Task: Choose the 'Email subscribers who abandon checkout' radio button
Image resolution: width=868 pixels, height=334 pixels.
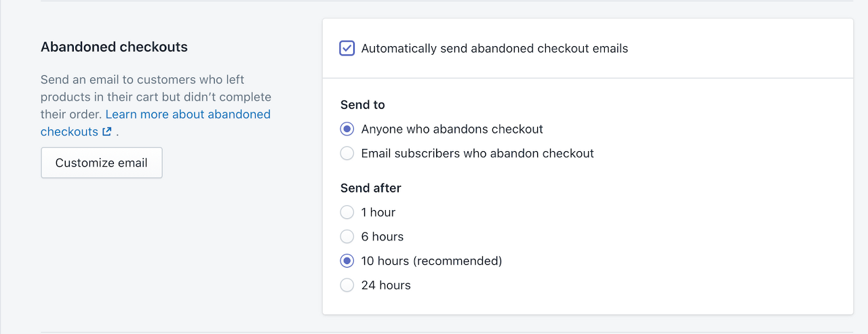Action: (347, 154)
